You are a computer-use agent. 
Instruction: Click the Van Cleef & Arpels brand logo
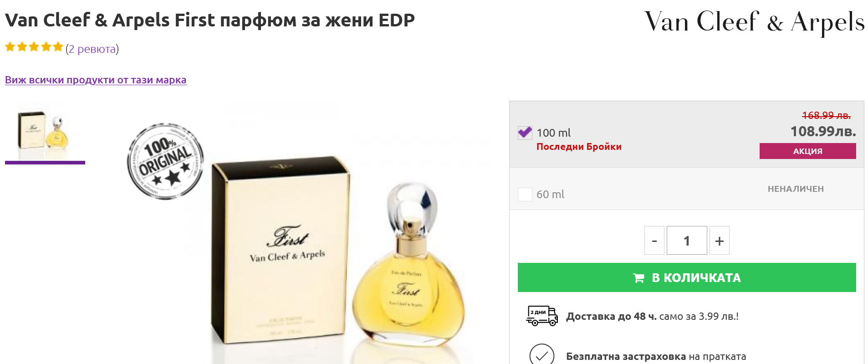pyautogui.click(x=754, y=22)
